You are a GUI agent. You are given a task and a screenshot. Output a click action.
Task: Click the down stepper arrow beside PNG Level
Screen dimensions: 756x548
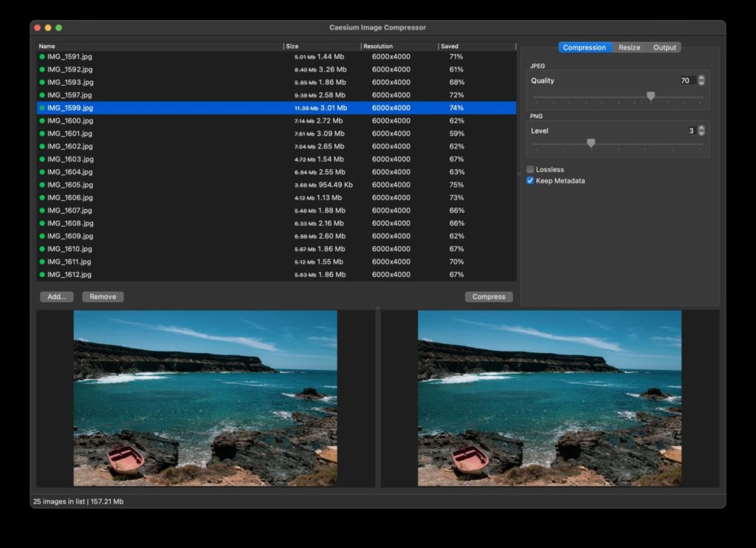tap(701, 133)
